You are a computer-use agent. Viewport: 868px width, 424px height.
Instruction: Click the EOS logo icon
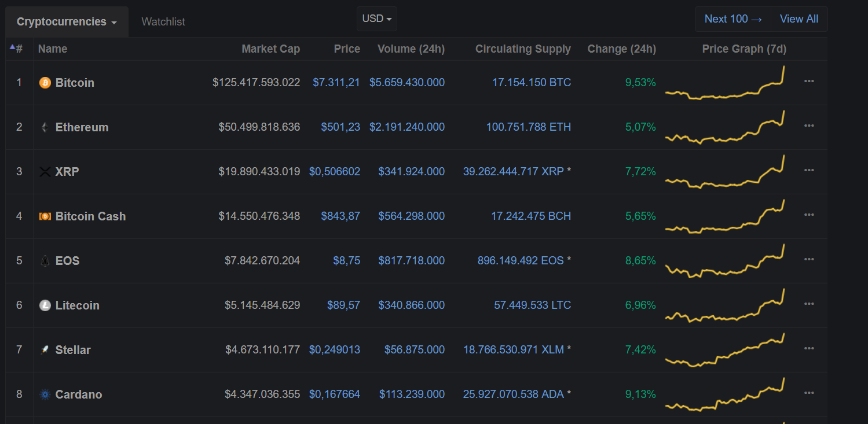[45, 261]
